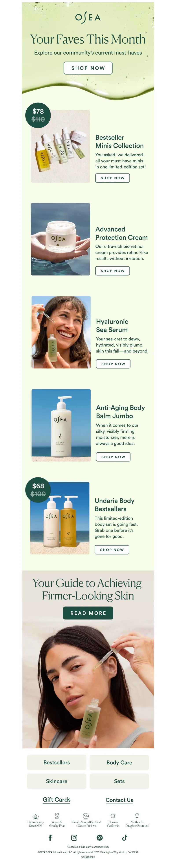Click the Climate Neutral Certified icon

(86, 816)
